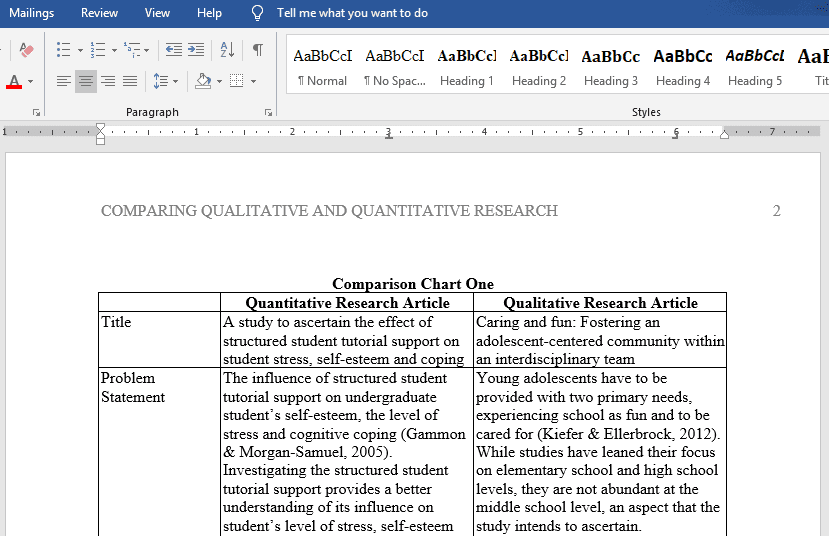Apply shading with the paint bucket icon
Screen dimensions: 829x536
(x=203, y=81)
